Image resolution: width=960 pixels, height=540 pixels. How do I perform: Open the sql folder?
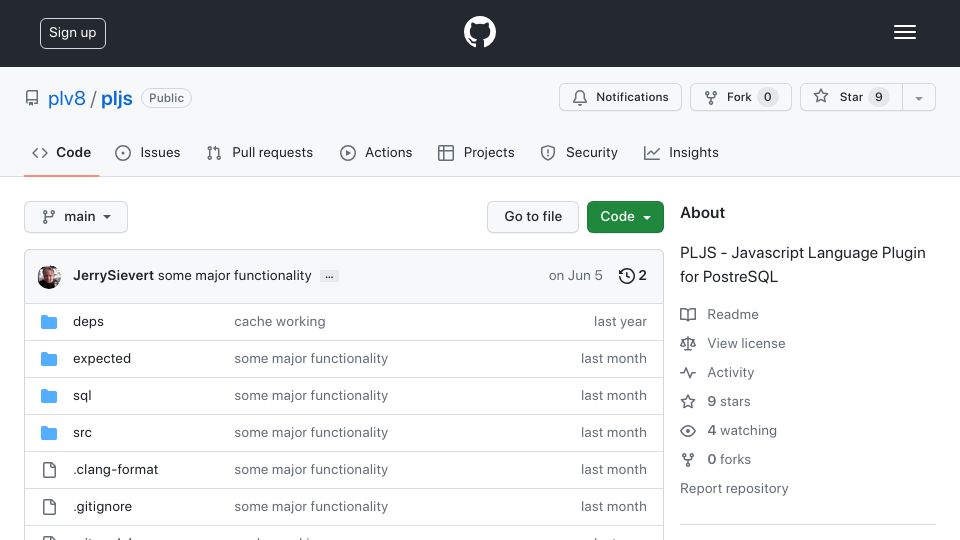coord(82,396)
